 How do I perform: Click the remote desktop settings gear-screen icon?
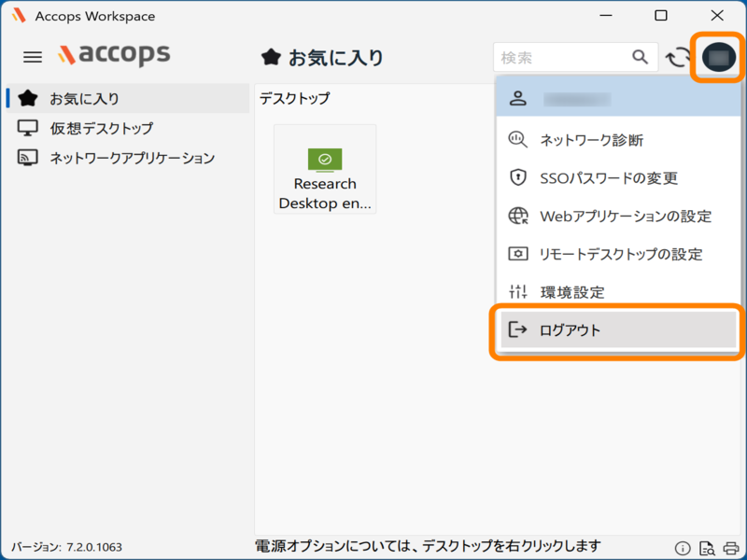click(x=518, y=254)
